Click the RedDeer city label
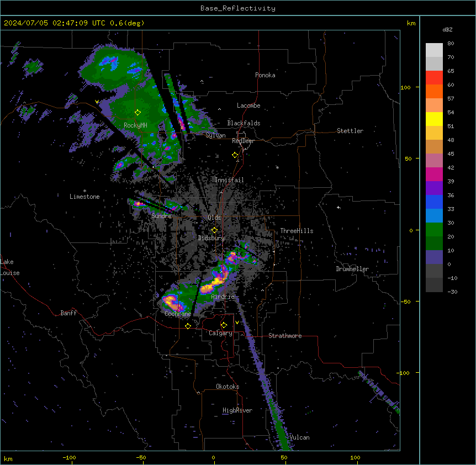 [243, 141]
